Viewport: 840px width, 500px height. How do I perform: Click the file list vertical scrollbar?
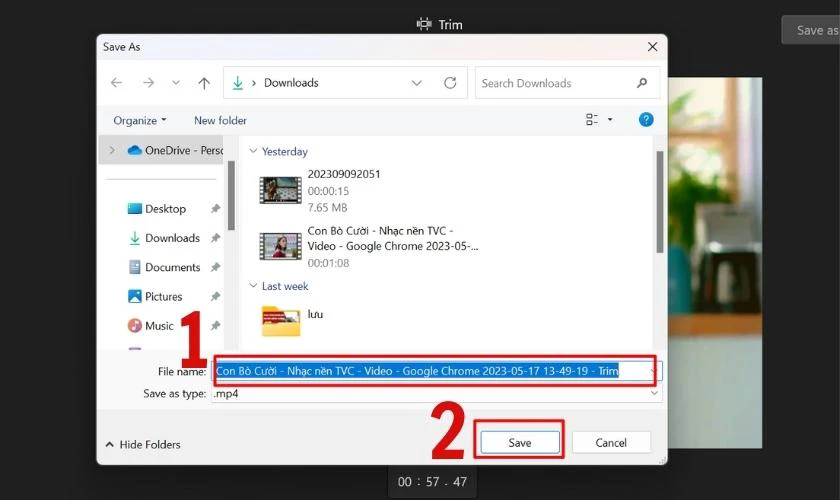tap(660, 202)
